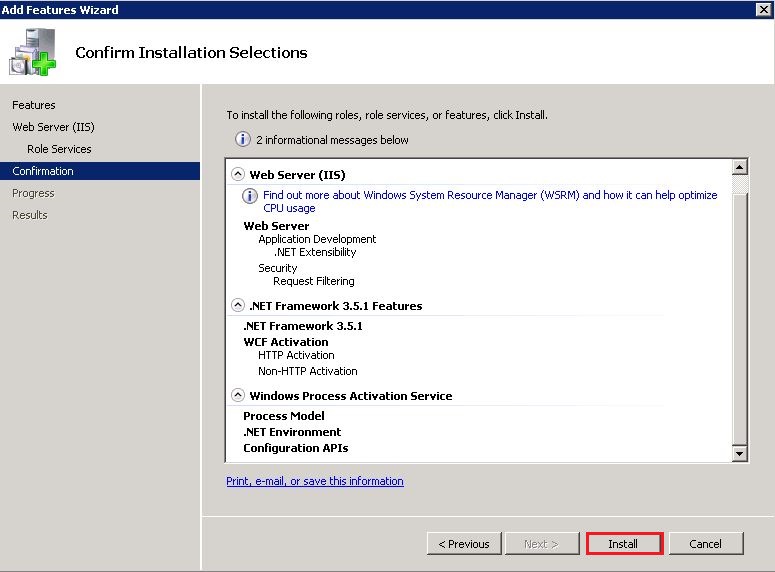
Task: Collapse the Web Server (IIS) section
Action: pos(238,175)
